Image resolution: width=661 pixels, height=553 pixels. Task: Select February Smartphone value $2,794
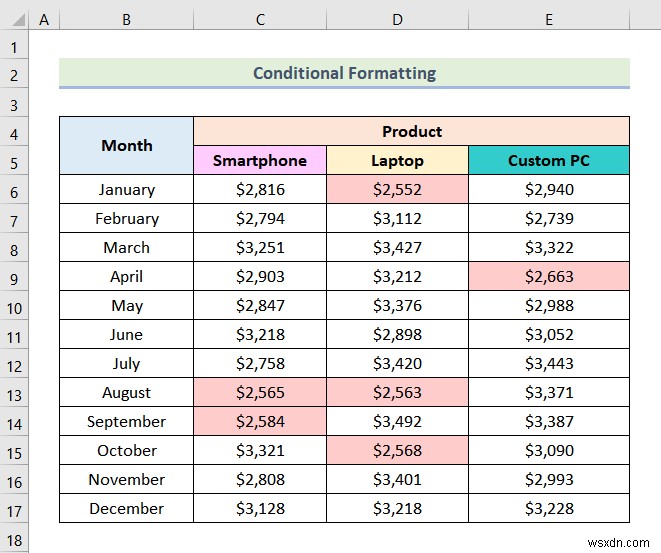click(260, 218)
